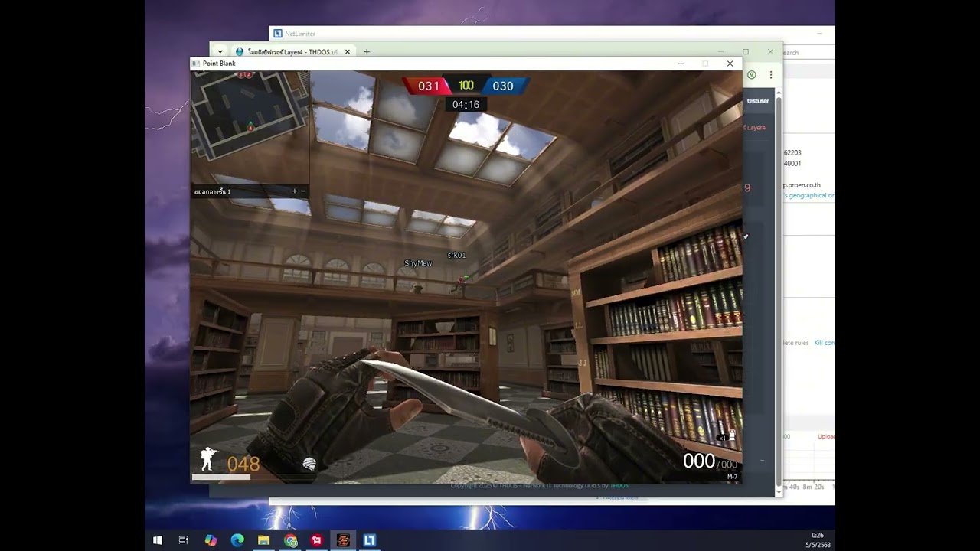The height and width of the screenshot is (551, 980).
Task: Open the browser tab search dropdown
Action: (220, 52)
